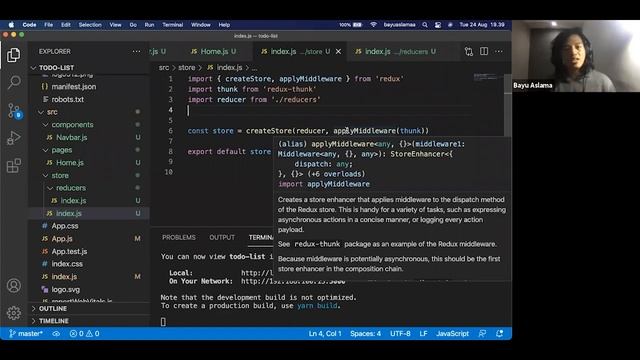Open Navbar.js in the explorer

coord(71,137)
